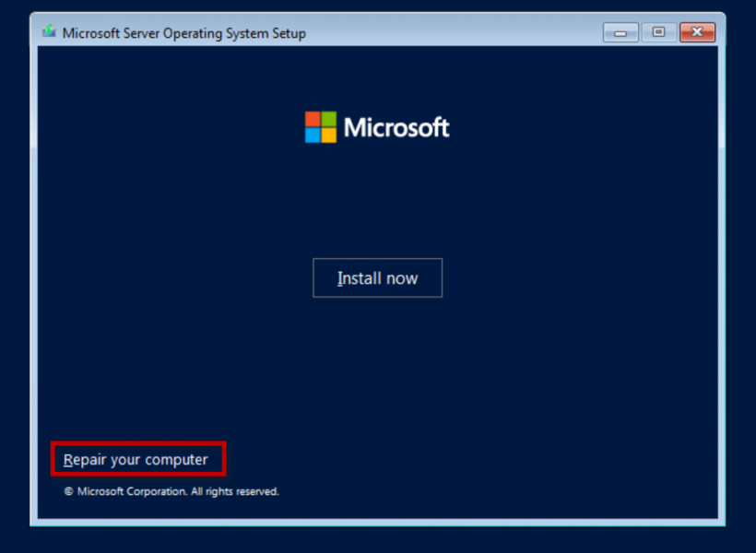Click the green square of the Microsoft logo

point(329,119)
